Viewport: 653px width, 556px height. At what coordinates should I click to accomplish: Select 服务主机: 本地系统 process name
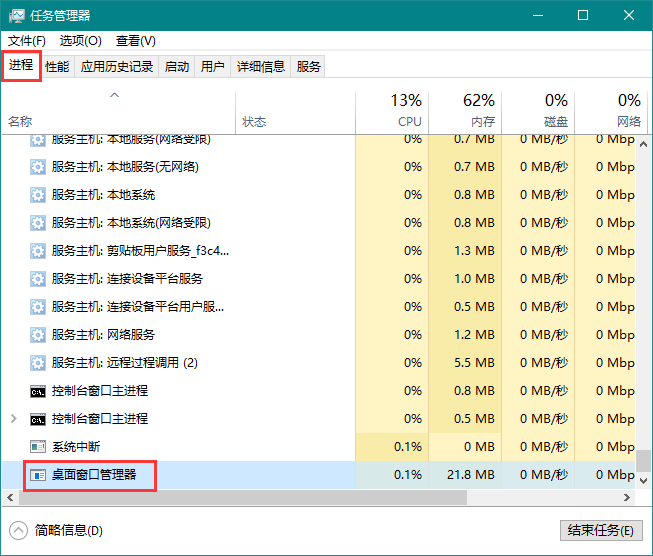pos(103,195)
